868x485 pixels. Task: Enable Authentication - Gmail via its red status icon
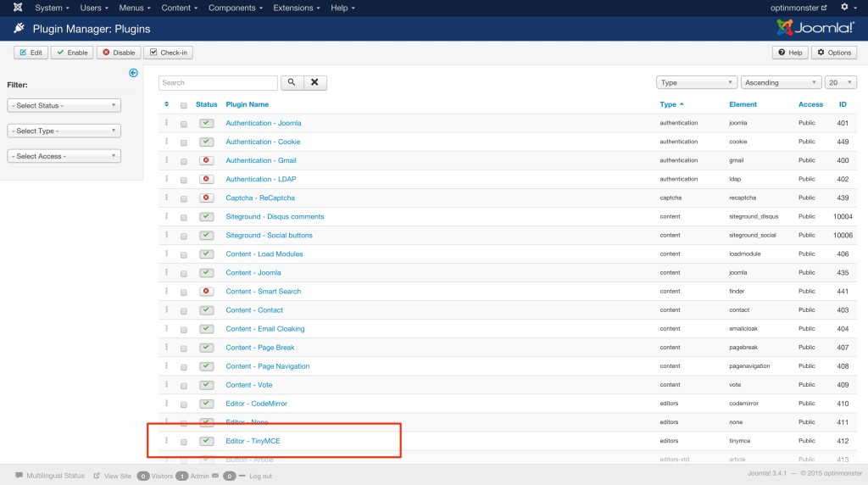click(207, 160)
